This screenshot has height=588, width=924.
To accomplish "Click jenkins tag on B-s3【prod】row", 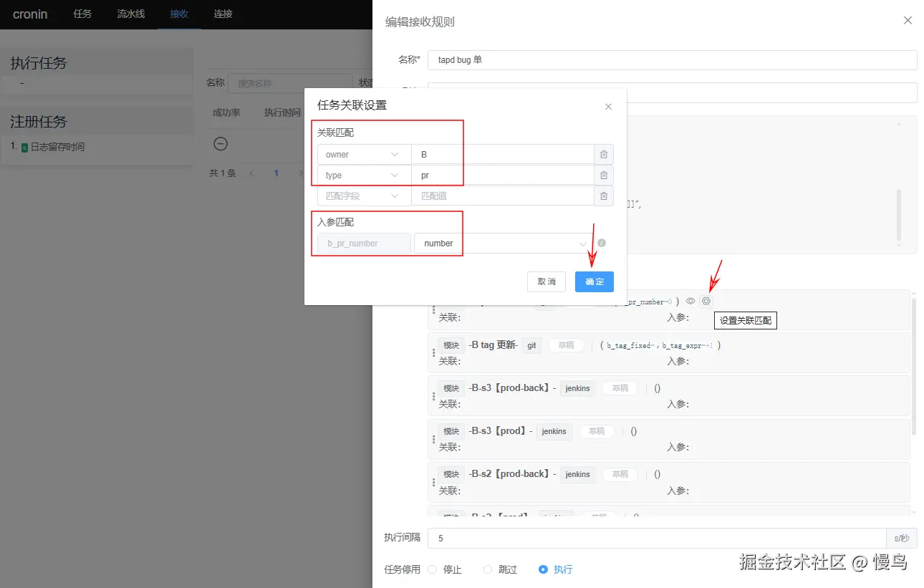I will pos(554,431).
